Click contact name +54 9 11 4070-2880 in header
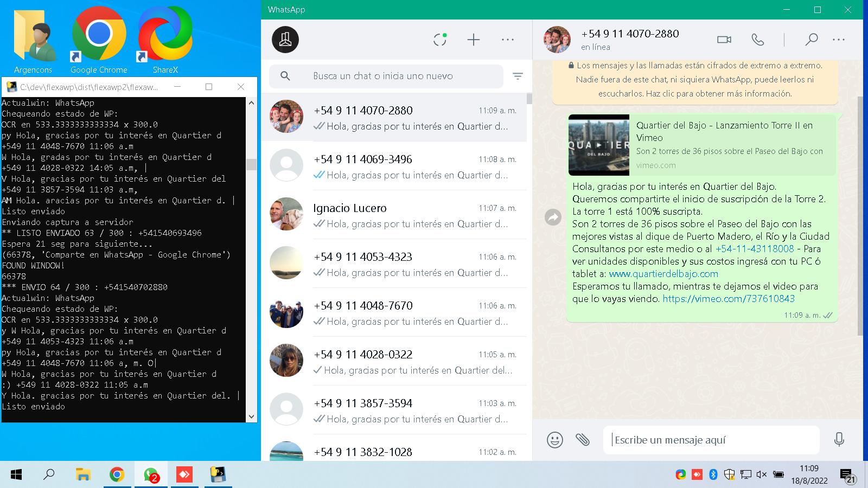Image resolution: width=868 pixels, height=488 pixels. (x=630, y=34)
